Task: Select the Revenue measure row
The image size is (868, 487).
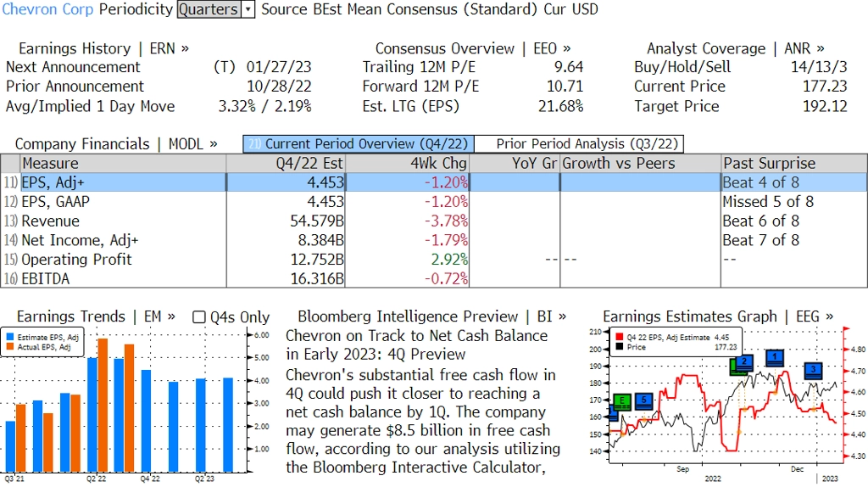Action: pos(434,221)
